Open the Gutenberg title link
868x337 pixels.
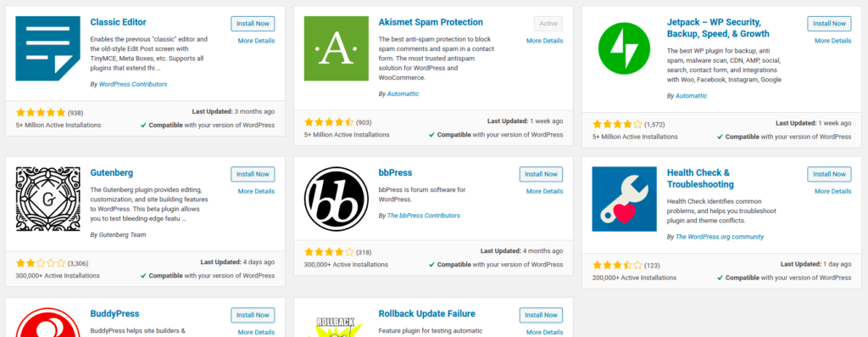coord(112,173)
